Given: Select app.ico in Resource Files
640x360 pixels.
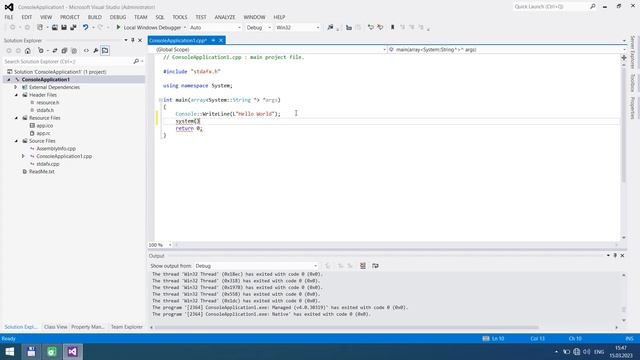Looking at the screenshot, I should (44, 126).
